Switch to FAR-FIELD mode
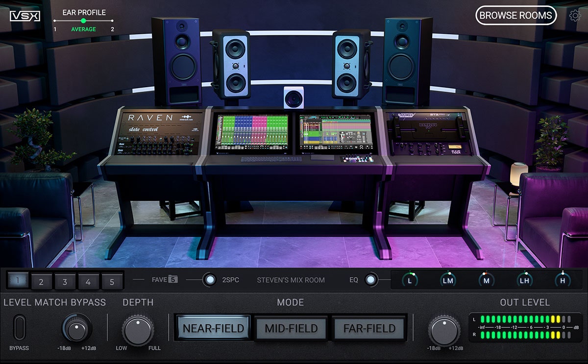The width and height of the screenshot is (588, 364). click(x=369, y=328)
